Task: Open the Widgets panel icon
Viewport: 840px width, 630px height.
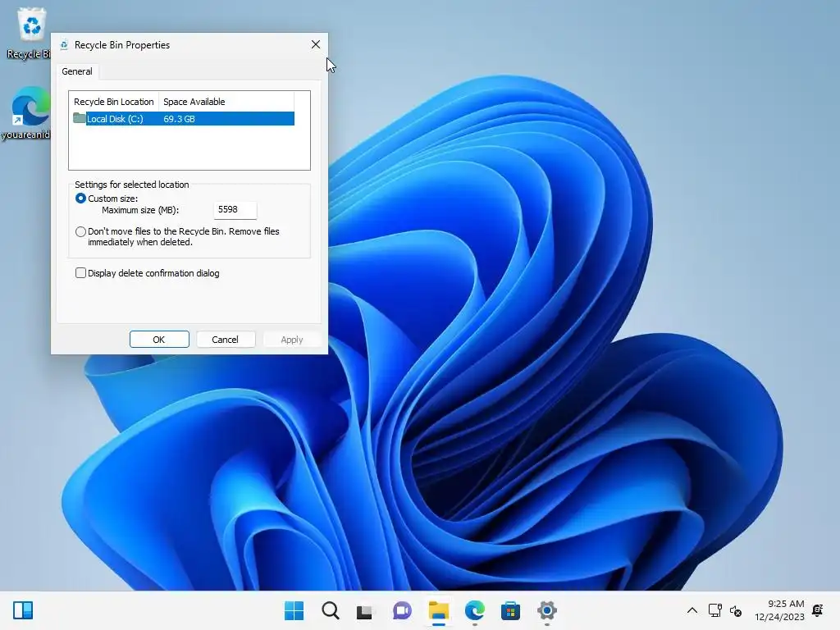Action: (23, 610)
